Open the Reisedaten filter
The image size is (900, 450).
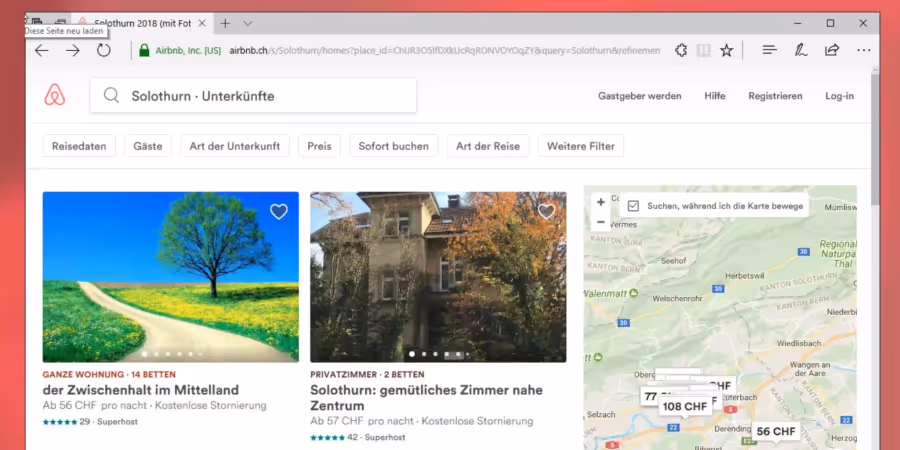pos(79,146)
